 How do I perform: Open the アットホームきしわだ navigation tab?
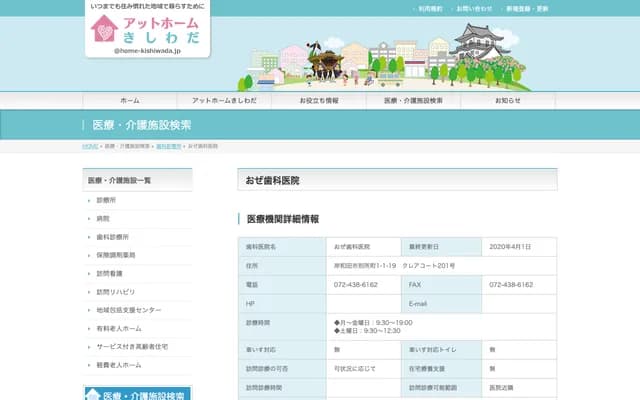(224, 101)
